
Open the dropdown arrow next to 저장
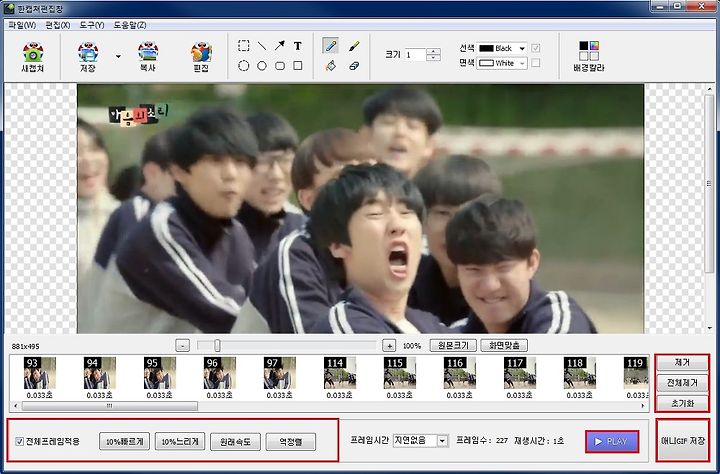pos(118,57)
